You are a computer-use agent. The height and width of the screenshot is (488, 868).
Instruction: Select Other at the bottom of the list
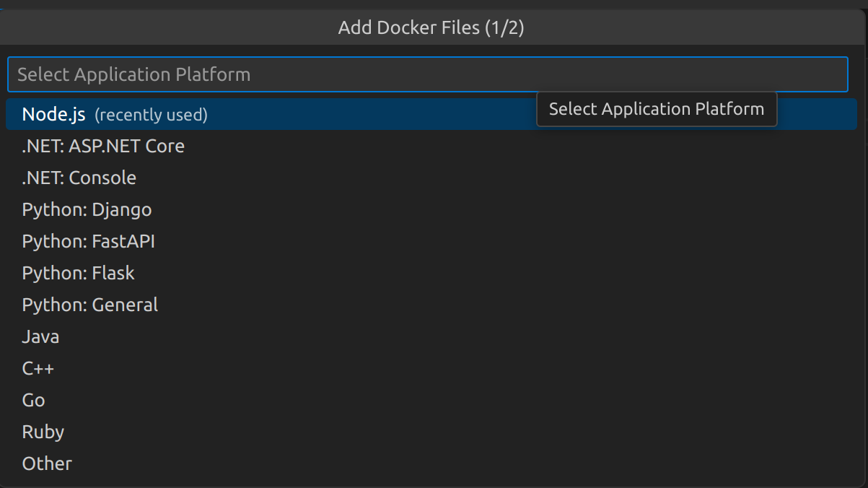point(47,463)
